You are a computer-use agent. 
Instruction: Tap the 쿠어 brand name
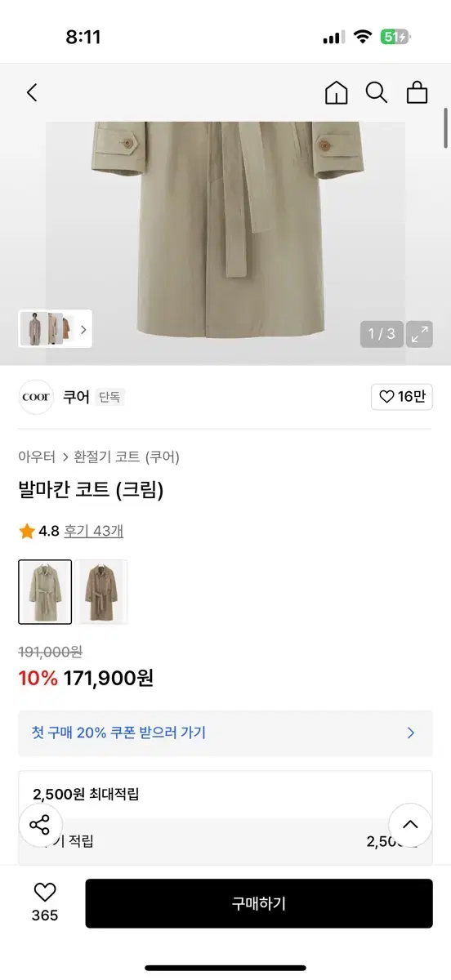(76, 398)
